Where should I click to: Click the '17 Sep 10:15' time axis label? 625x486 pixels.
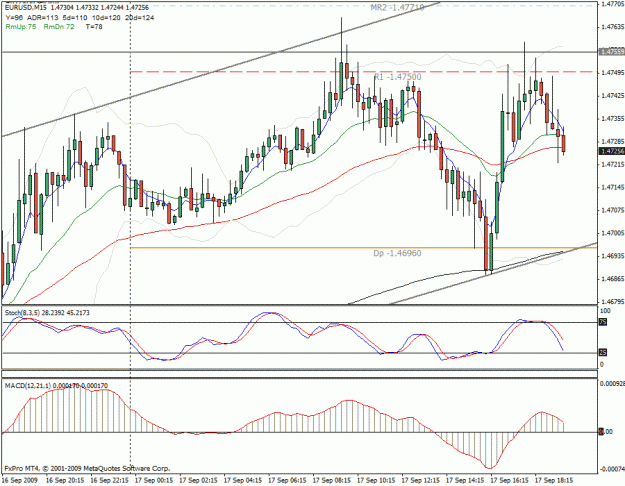point(376,480)
